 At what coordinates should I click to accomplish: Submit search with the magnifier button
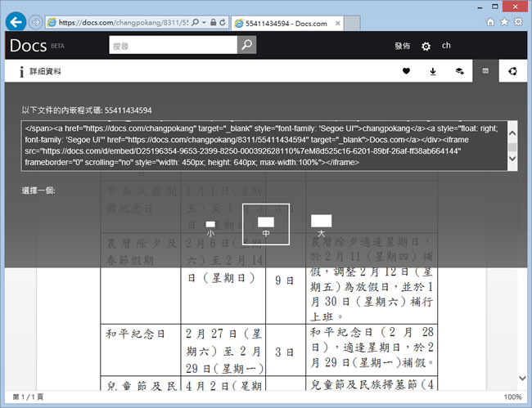(x=246, y=45)
